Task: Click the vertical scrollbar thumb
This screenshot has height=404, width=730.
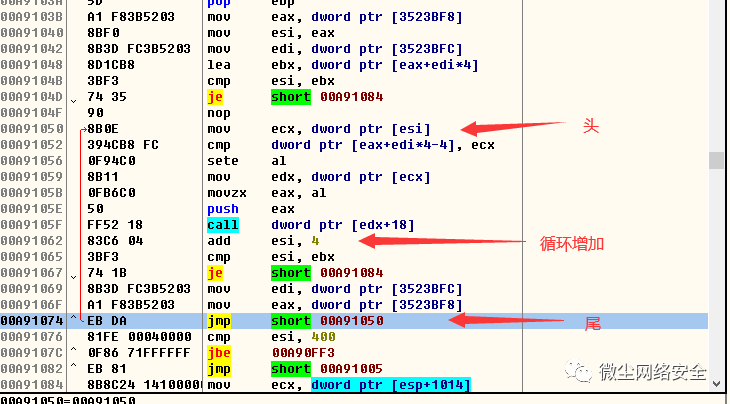Action: [x=716, y=160]
